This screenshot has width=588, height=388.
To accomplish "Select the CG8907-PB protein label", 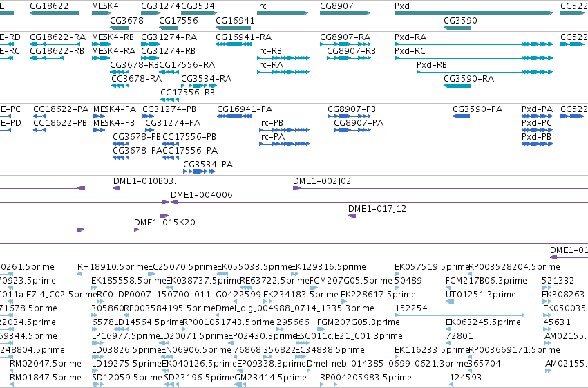I will pos(352,109).
